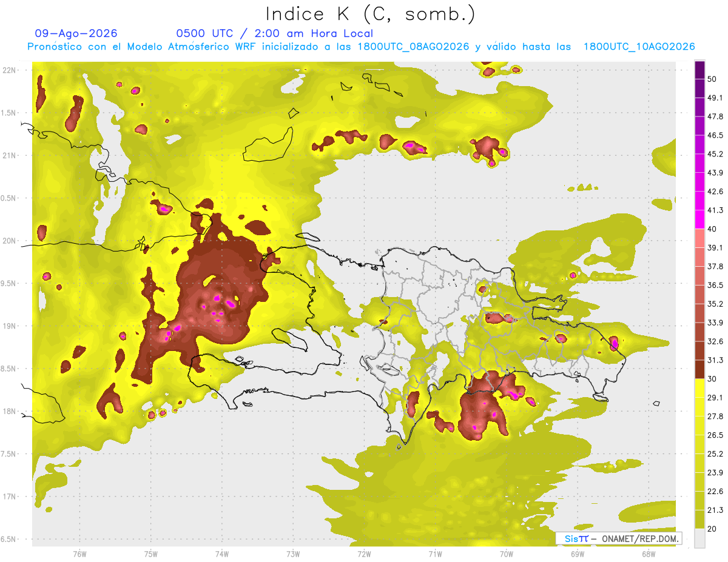This screenshot has width=728, height=562.
Task: Click the '40' colorbar label
Action: [712, 229]
